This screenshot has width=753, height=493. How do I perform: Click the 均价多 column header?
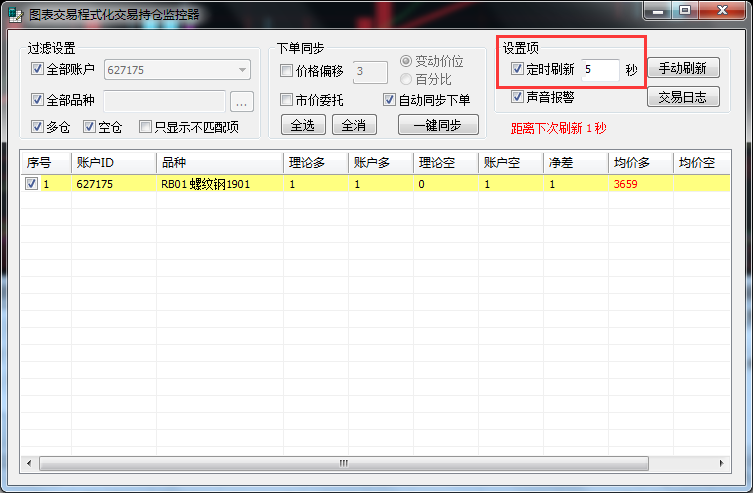click(x=641, y=163)
